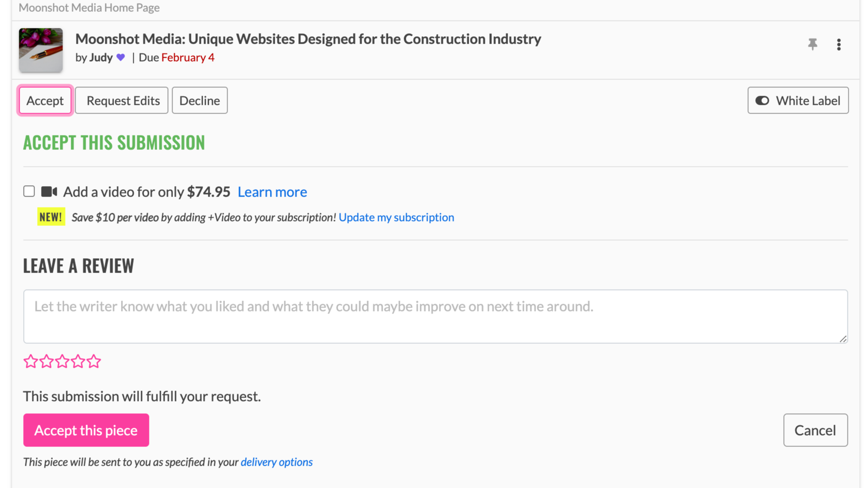
Task: Click the three-dot menu icon
Action: coord(839,45)
